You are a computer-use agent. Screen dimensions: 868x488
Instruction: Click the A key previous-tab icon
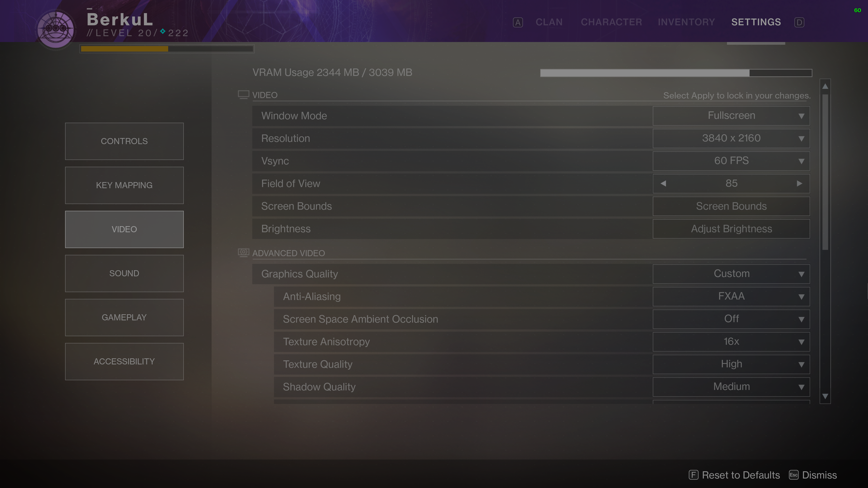(x=518, y=23)
